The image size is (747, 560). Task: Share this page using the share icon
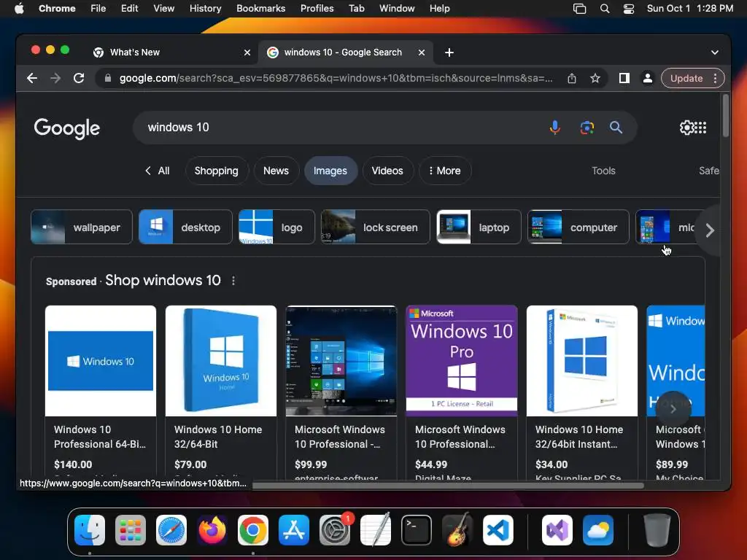coord(572,78)
